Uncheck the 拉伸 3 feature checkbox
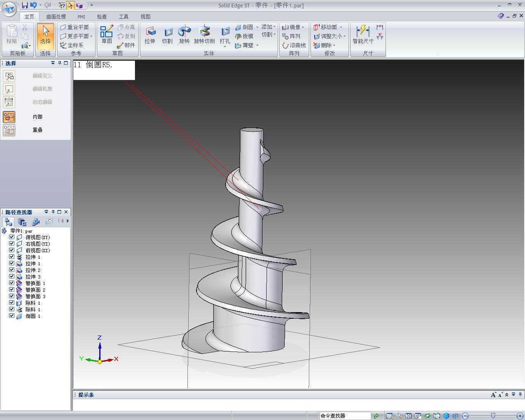 [11, 276]
